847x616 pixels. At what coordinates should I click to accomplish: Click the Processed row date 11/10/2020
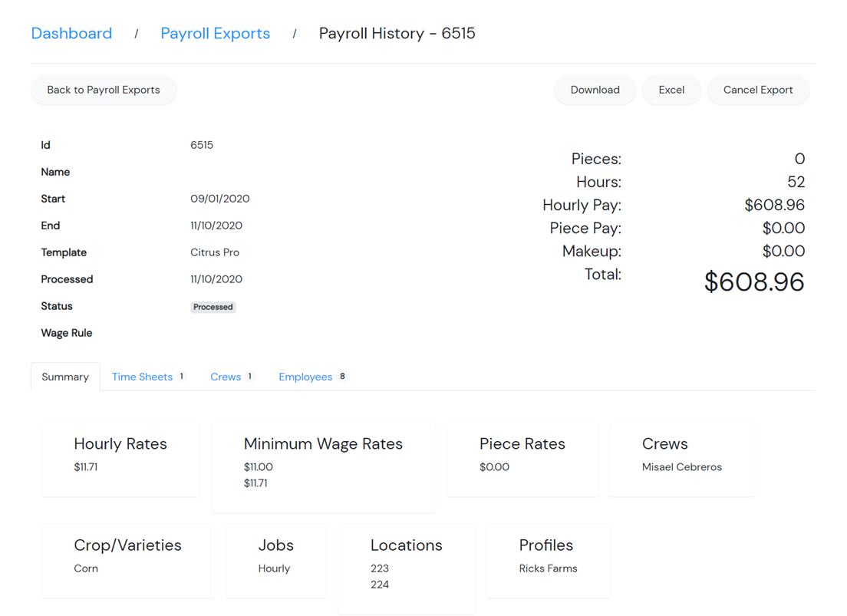216,279
